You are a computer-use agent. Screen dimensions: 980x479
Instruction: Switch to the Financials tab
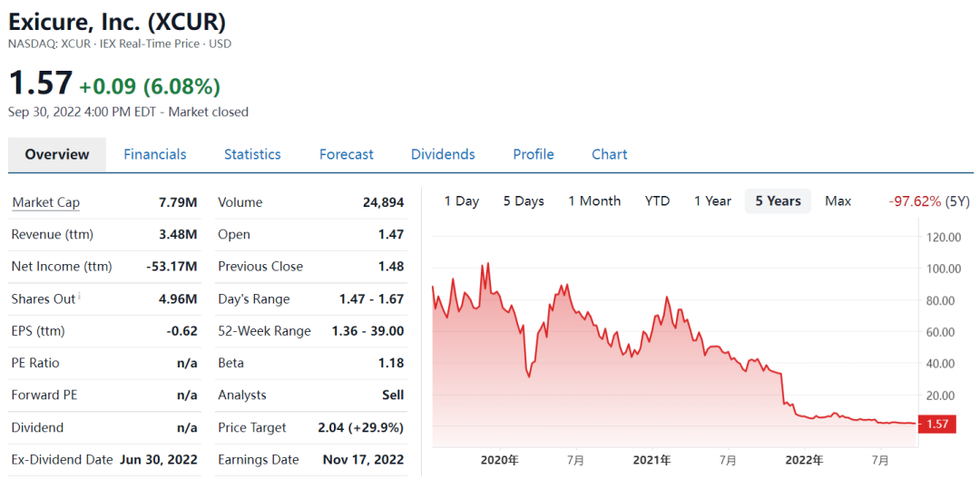(155, 154)
